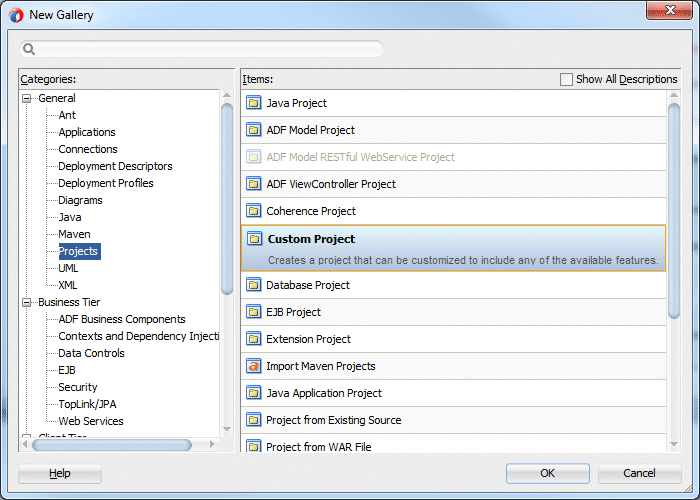Click the magnifier icon in the search box

pos(29,49)
